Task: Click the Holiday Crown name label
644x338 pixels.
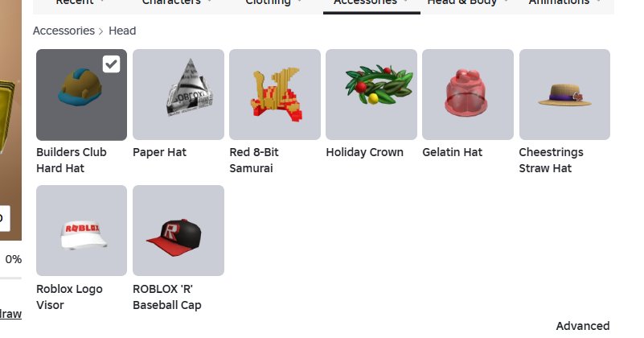Action: click(x=364, y=153)
